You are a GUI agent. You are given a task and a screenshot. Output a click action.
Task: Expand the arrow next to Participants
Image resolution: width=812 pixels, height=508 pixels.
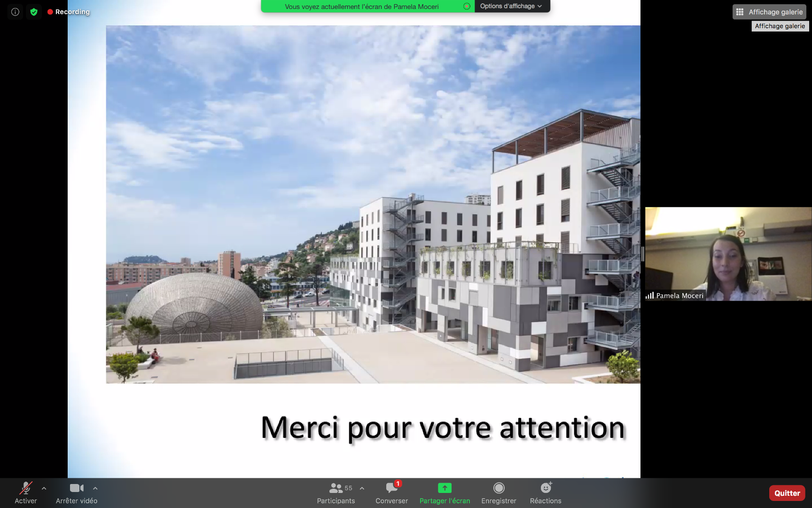(x=362, y=488)
